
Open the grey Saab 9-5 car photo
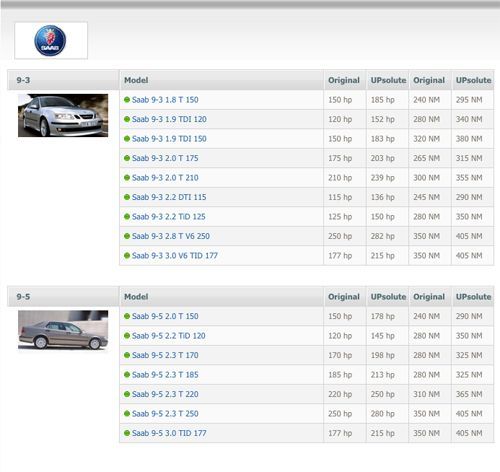coord(63,330)
